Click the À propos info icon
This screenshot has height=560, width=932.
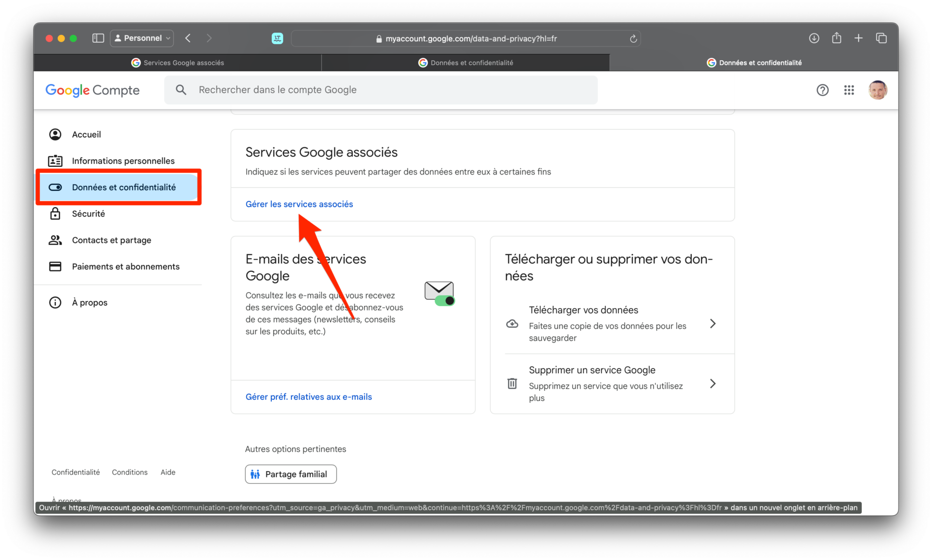[55, 302]
